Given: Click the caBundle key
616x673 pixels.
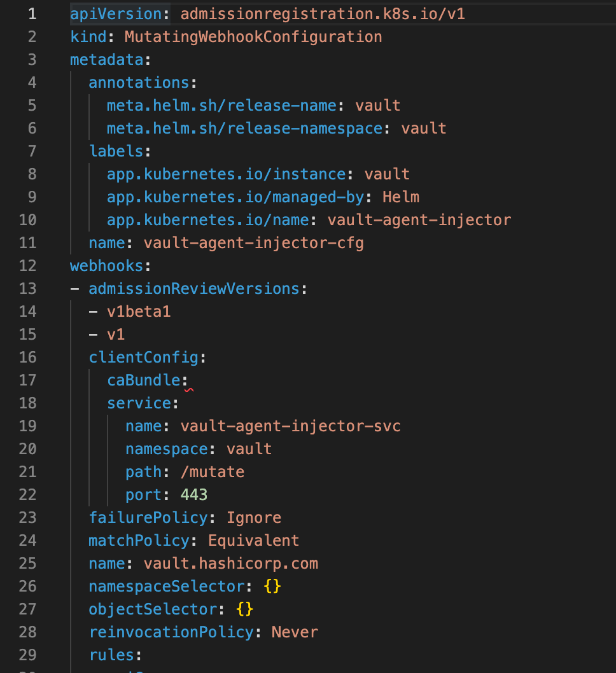Looking at the screenshot, I should coord(144,380).
